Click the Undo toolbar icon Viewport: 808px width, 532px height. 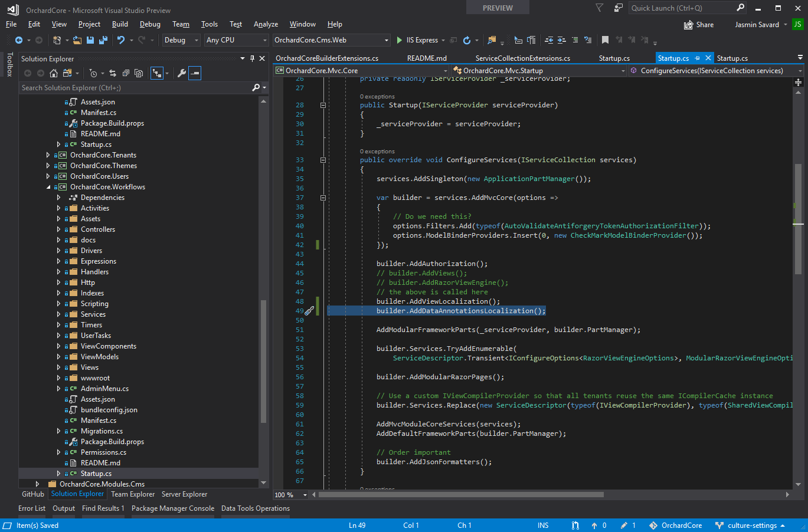pos(121,40)
